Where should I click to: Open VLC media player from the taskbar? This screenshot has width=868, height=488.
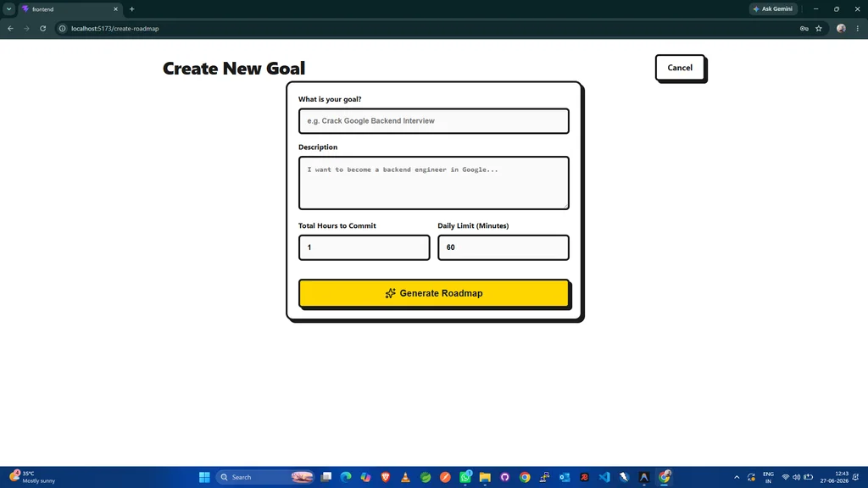[406, 477]
